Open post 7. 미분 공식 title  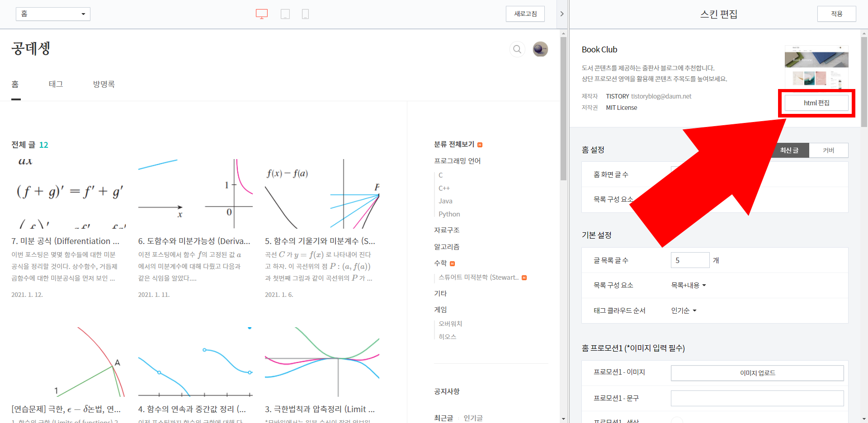(66, 241)
